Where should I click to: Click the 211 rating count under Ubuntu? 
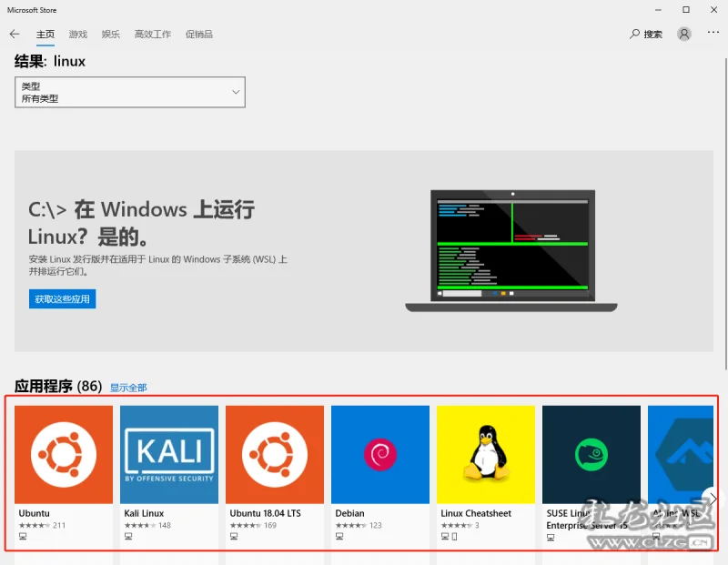(x=59, y=525)
